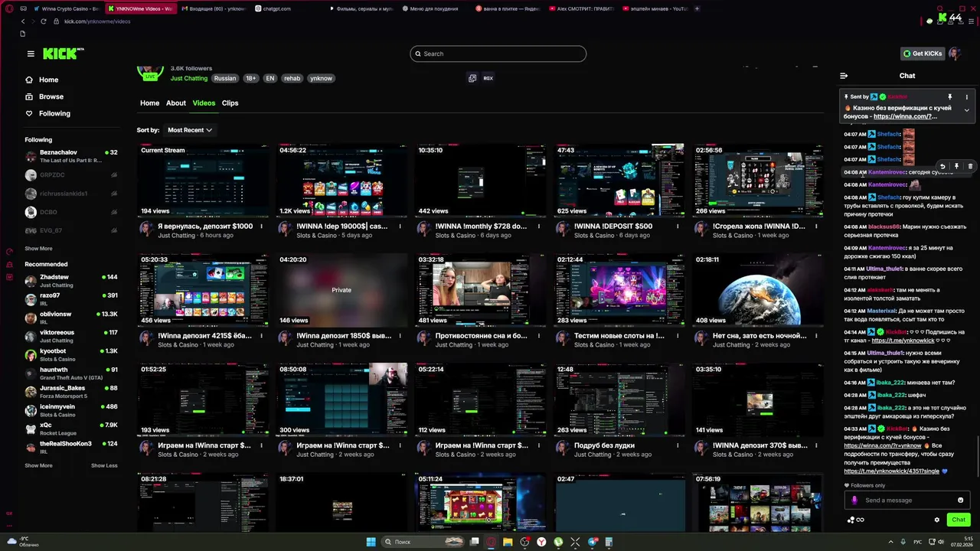Show More recommended channels
Viewport: 980px width, 551px height.
(38, 465)
